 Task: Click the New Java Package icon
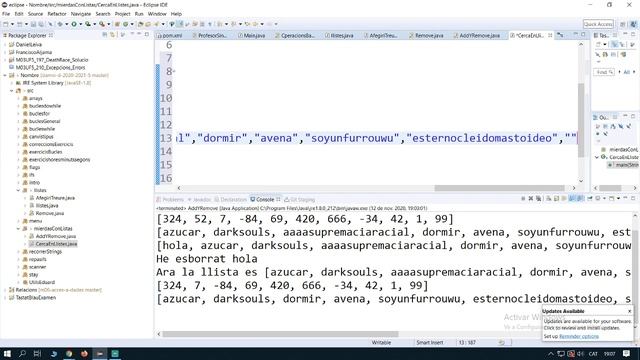click(118, 24)
